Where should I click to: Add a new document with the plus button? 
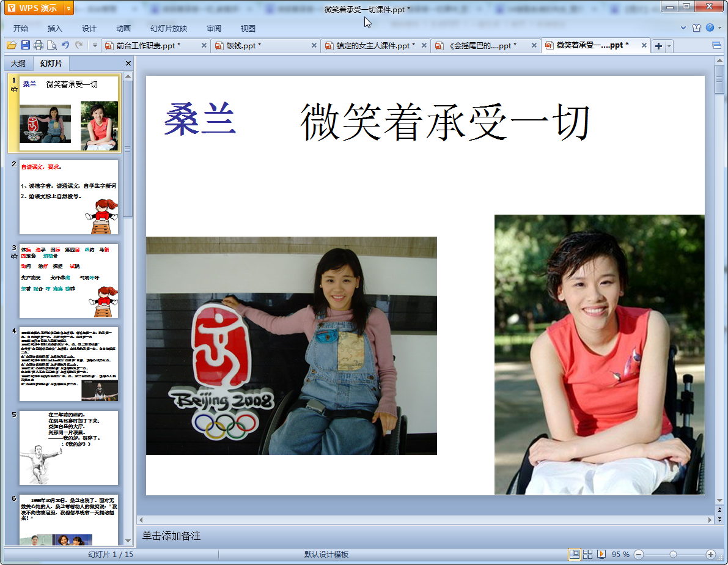(658, 45)
